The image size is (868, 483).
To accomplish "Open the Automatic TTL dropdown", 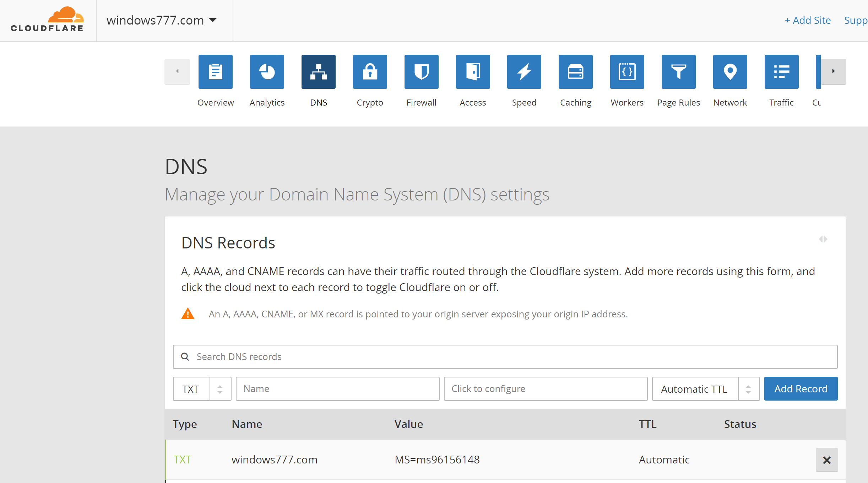I will coord(705,389).
